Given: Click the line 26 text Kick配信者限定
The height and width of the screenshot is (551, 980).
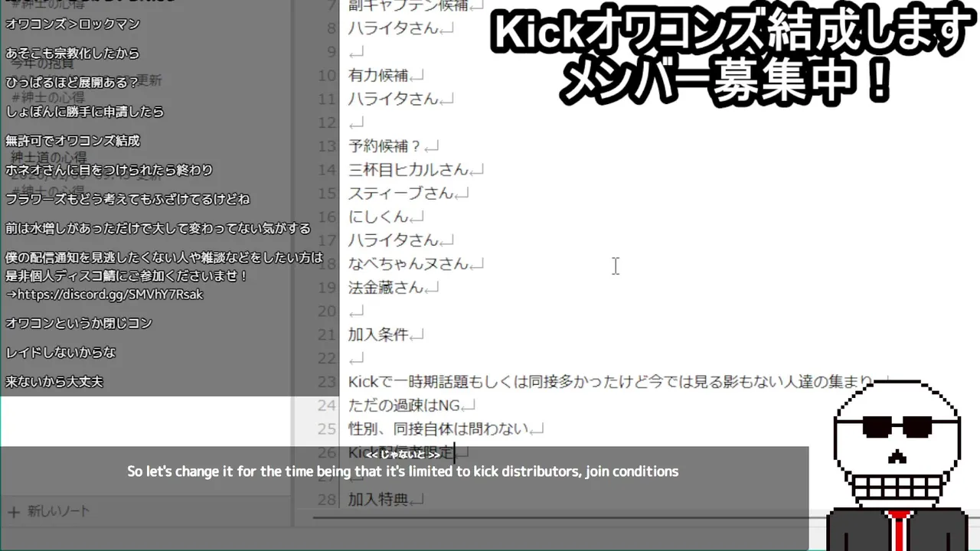Looking at the screenshot, I should tap(401, 452).
